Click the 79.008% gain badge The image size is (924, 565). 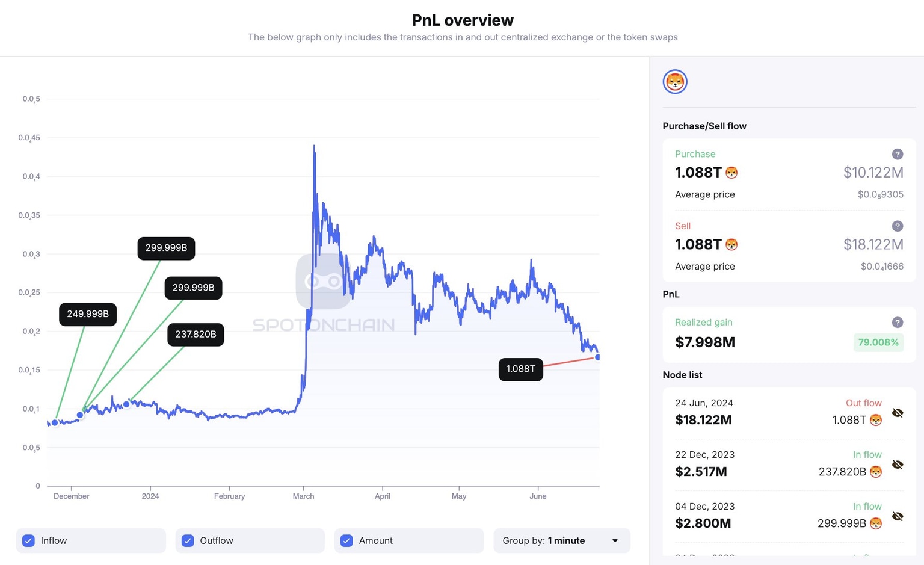click(x=878, y=342)
